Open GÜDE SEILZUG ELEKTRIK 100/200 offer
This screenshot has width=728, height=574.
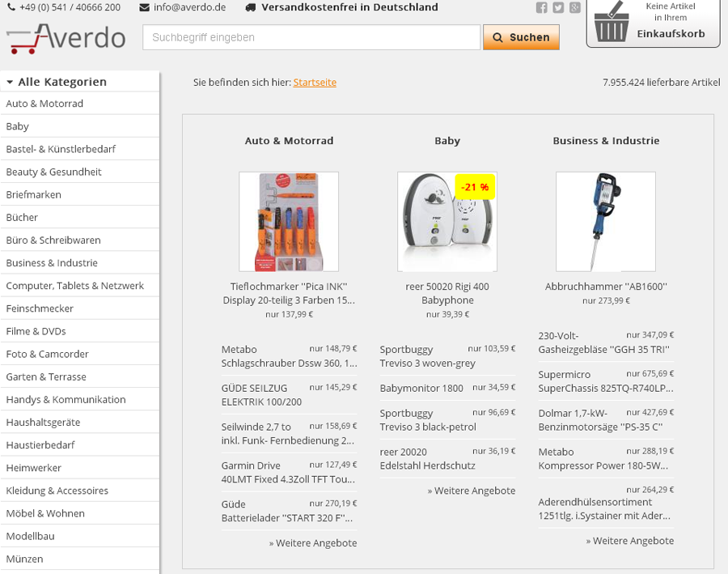click(289, 394)
